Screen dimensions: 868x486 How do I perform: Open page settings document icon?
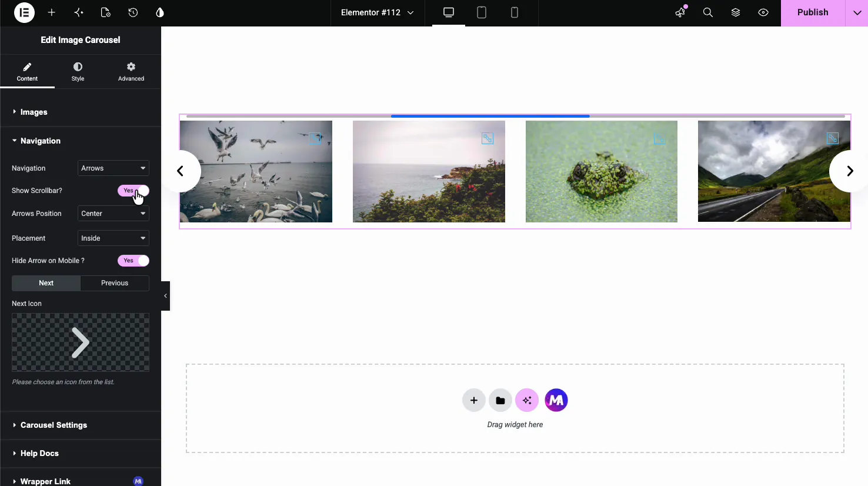pos(106,12)
